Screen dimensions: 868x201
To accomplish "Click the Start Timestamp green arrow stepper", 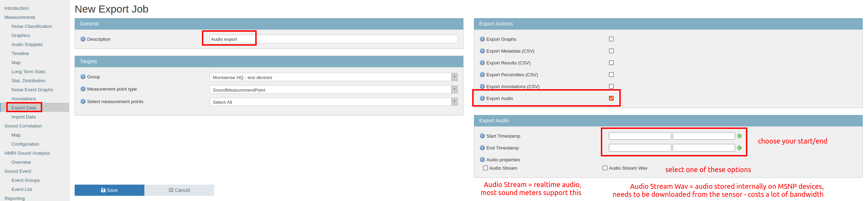I will (739, 136).
